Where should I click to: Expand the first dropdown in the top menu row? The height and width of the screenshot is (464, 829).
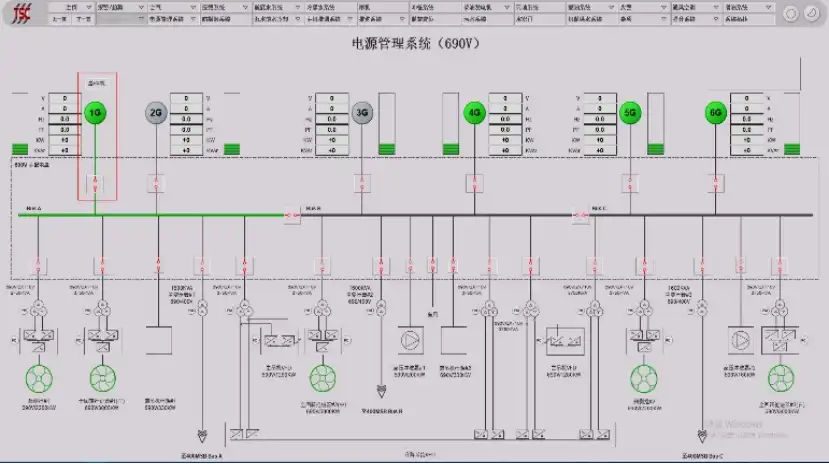(77, 7)
